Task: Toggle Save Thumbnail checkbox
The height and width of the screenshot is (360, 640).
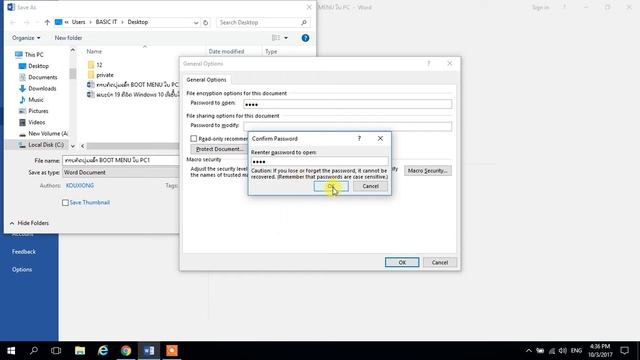Action: coord(65,202)
